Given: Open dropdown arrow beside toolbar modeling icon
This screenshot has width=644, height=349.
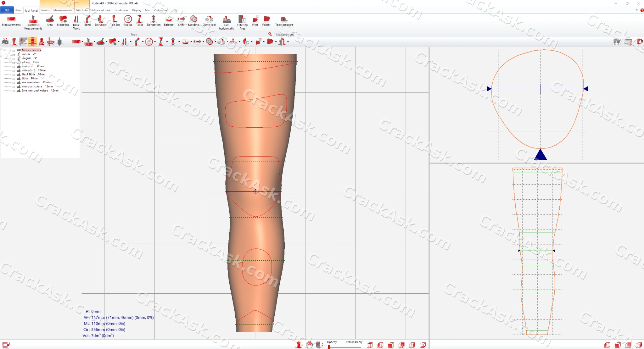Looking at the screenshot, I should coord(119,42).
